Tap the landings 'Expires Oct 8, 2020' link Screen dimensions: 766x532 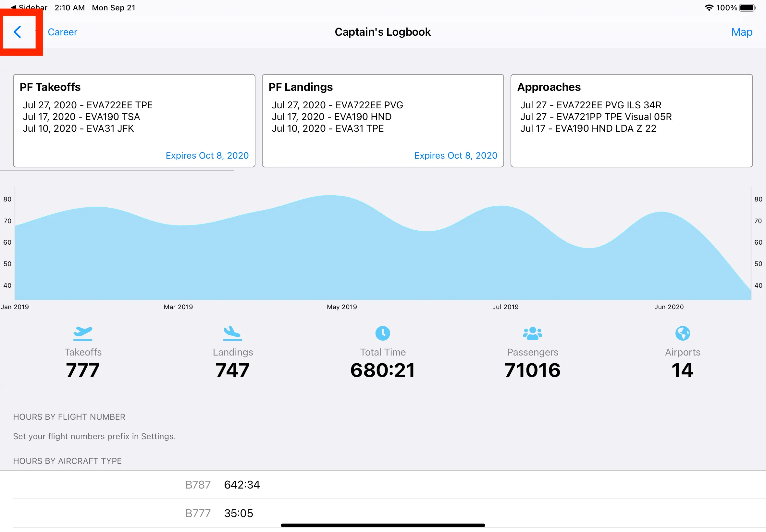pyautogui.click(x=455, y=155)
